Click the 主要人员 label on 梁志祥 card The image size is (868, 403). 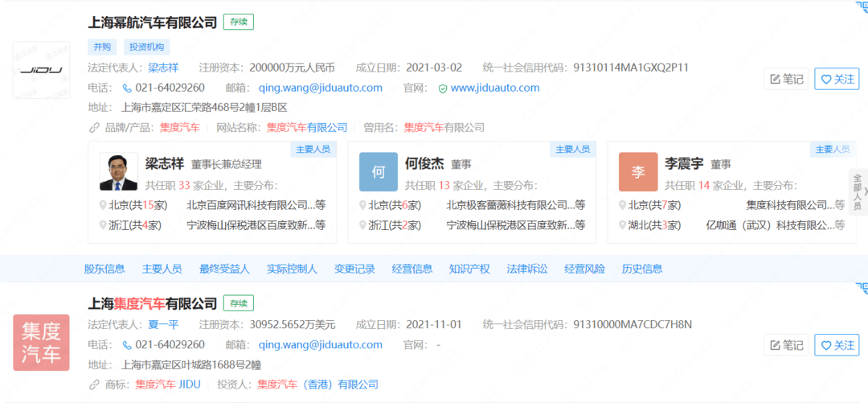pyautogui.click(x=313, y=149)
